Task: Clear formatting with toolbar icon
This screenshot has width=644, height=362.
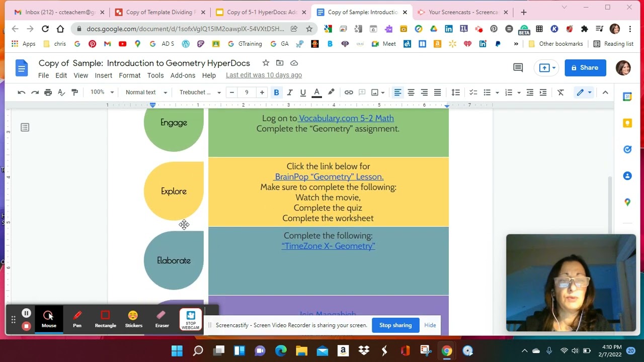Action: point(560,93)
